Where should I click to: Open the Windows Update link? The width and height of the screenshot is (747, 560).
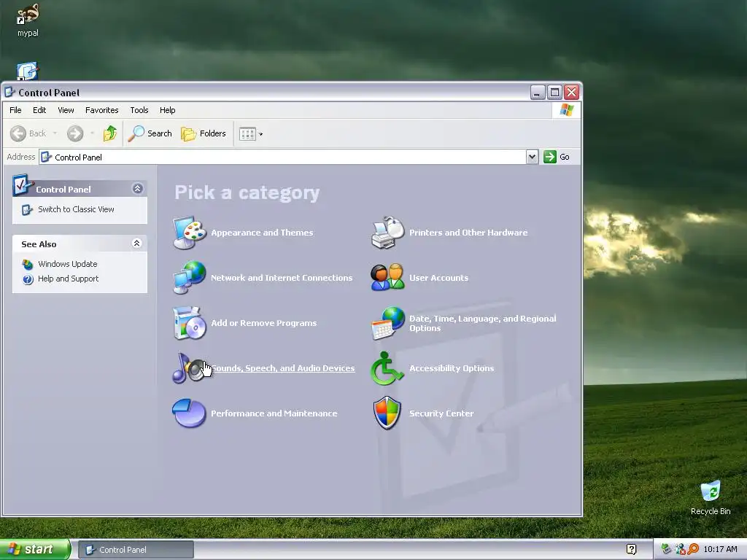pyautogui.click(x=68, y=264)
